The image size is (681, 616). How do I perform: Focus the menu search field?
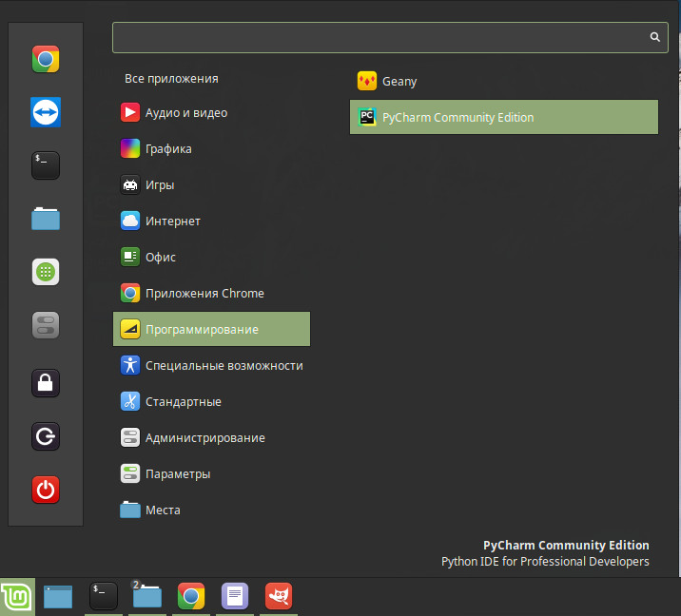tap(390, 37)
